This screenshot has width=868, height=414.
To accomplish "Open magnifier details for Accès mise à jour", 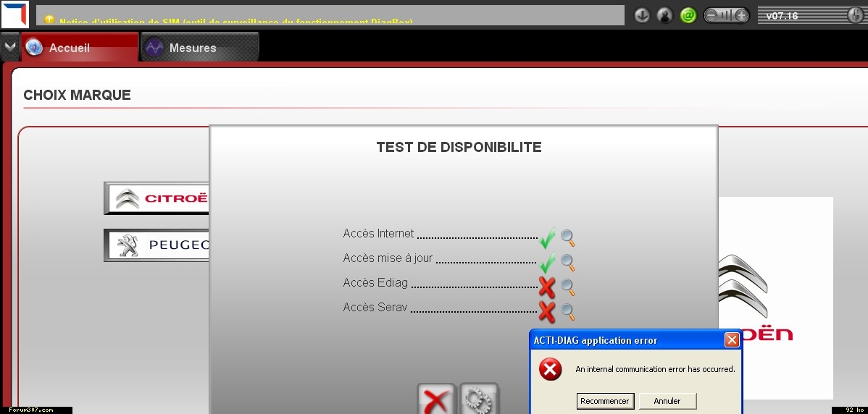I will (x=567, y=263).
